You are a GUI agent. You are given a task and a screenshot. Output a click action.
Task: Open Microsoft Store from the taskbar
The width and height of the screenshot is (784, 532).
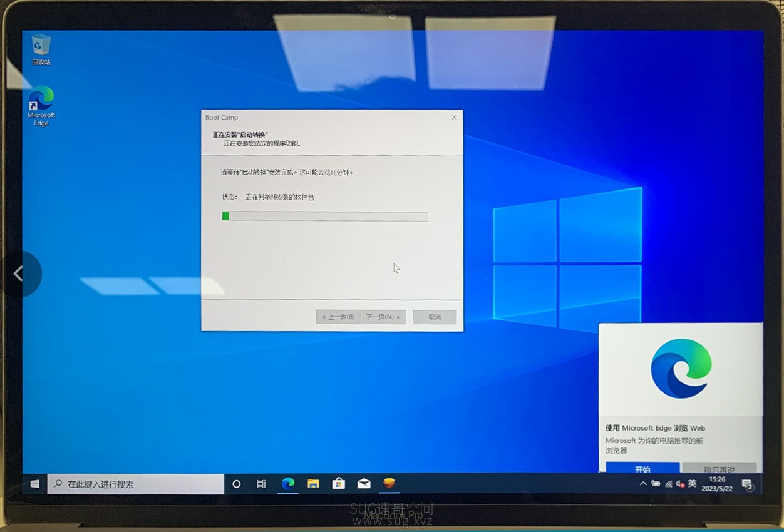[x=339, y=483]
